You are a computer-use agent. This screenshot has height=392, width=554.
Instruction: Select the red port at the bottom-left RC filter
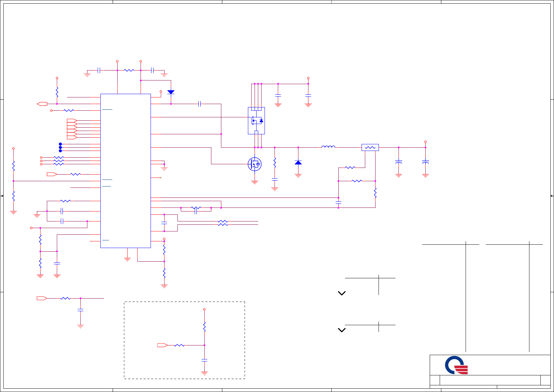42,298
